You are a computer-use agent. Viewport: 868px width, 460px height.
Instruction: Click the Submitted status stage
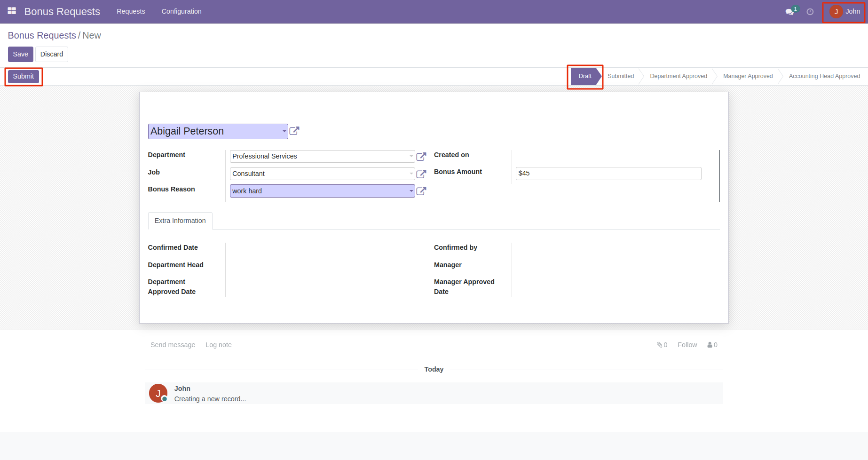click(621, 76)
